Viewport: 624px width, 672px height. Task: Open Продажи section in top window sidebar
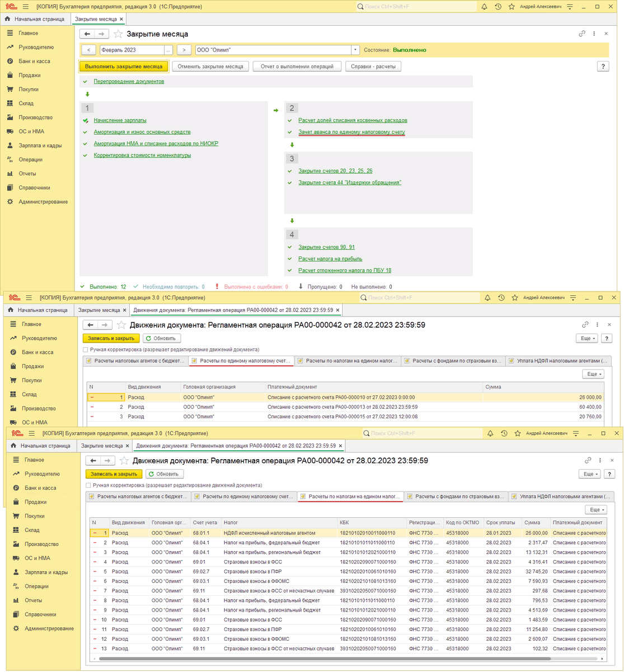coord(29,75)
